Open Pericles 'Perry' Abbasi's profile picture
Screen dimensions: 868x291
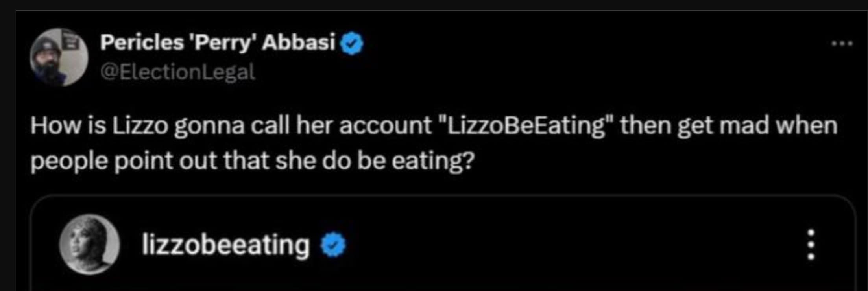59,57
